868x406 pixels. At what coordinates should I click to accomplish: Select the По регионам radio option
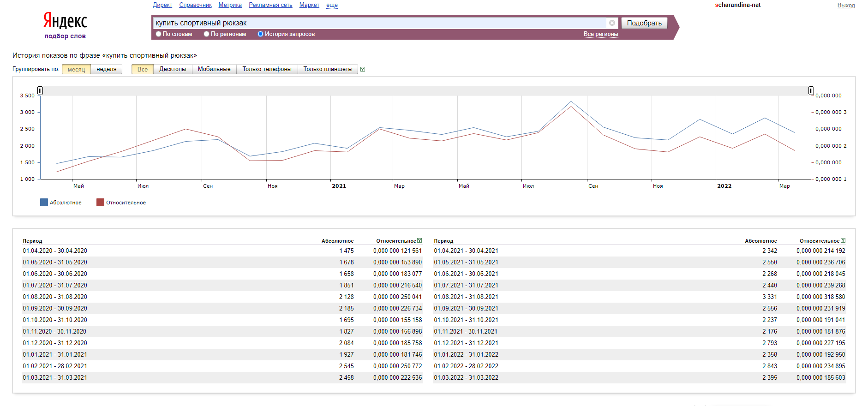click(206, 34)
